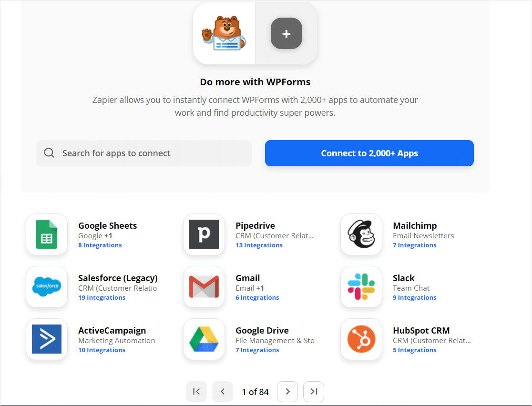
Task: Click 'File Management & Sto' under Google Drive
Action: point(275,341)
